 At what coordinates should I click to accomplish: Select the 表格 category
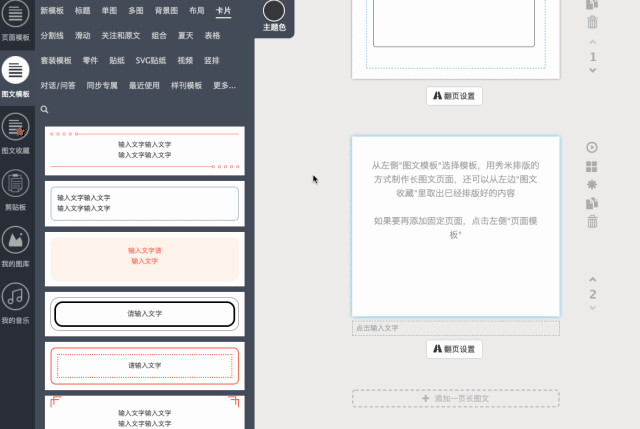(212, 36)
